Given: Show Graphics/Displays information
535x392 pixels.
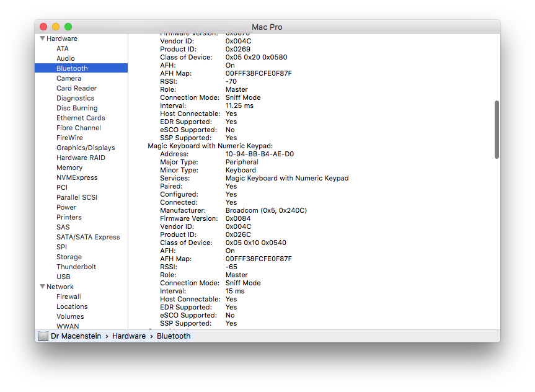Looking at the screenshot, I should point(86,148).
